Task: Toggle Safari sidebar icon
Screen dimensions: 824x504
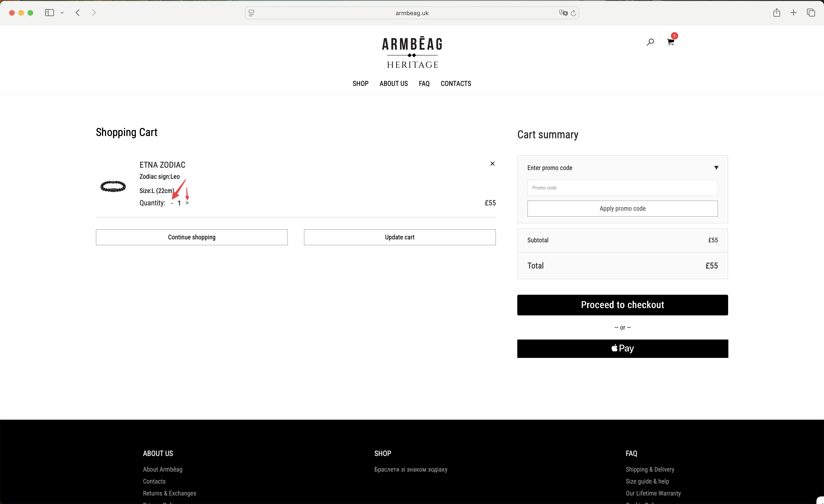Action: pos(49,13)
